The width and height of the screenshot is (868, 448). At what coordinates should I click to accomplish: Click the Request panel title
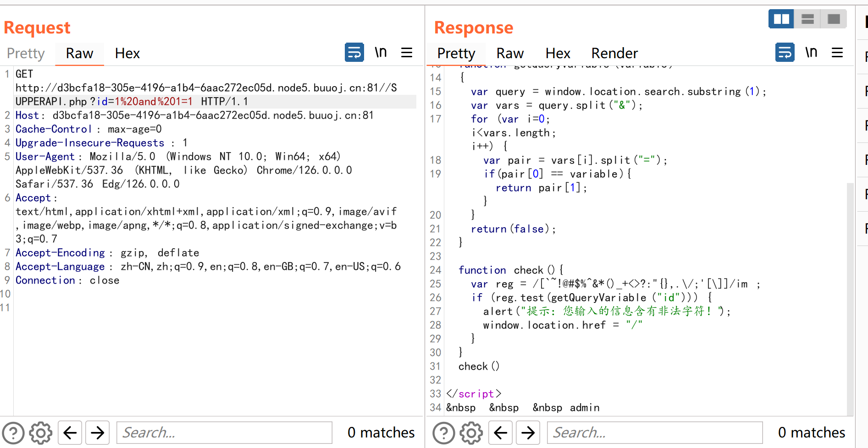(x=37, y=27)
